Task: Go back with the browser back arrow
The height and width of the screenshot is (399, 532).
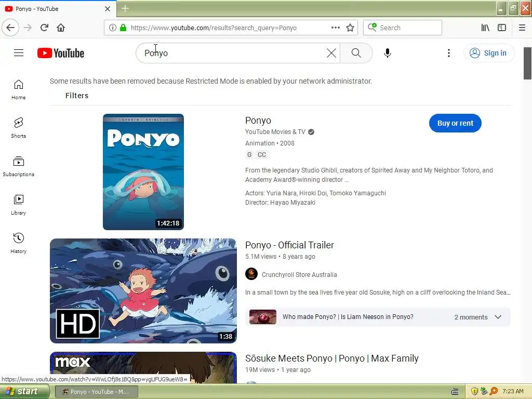Action: [x=10, y=28]
